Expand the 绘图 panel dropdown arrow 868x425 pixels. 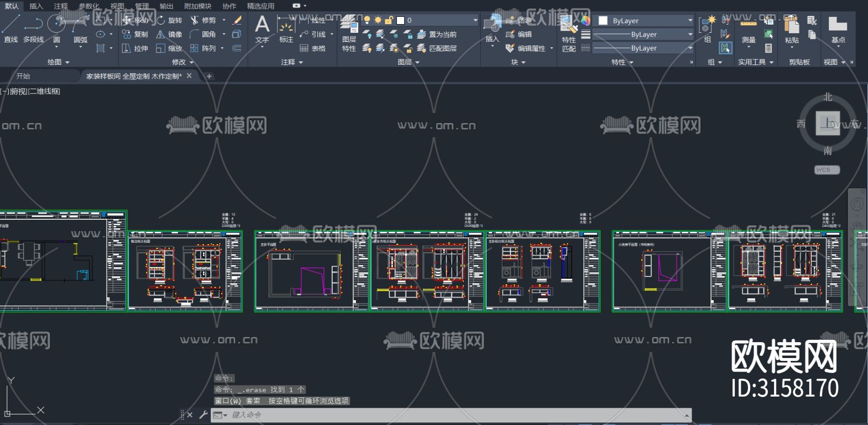coord(67,62)
